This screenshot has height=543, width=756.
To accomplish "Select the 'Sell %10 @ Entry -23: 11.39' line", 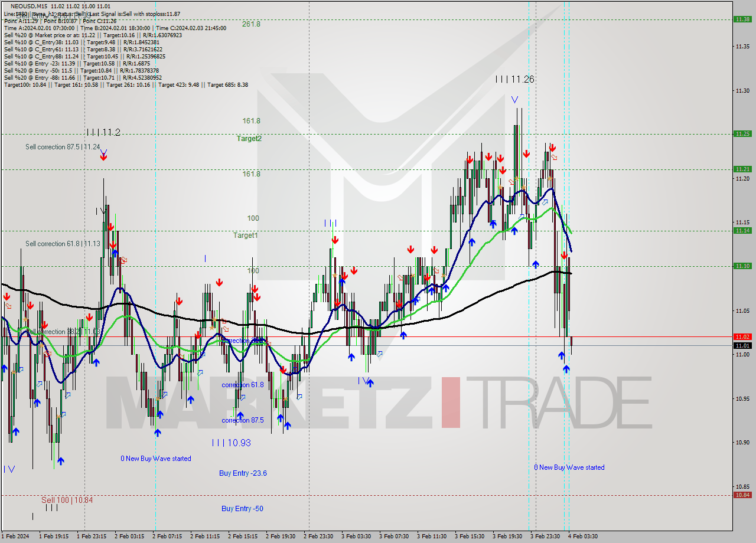I will [77, 63].
